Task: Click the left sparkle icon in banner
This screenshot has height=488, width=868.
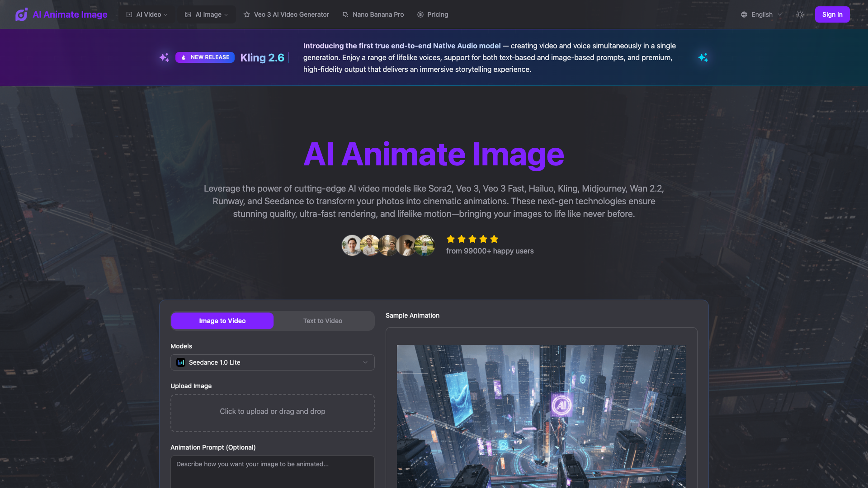Action: (x=164, y=57)
